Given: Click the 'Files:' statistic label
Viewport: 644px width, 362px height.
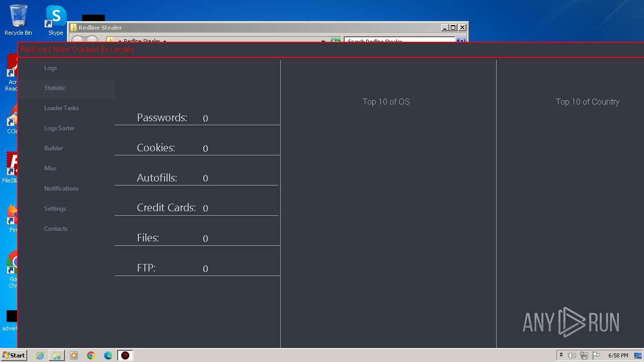Looking at the screenshot, I should (148, 238).
